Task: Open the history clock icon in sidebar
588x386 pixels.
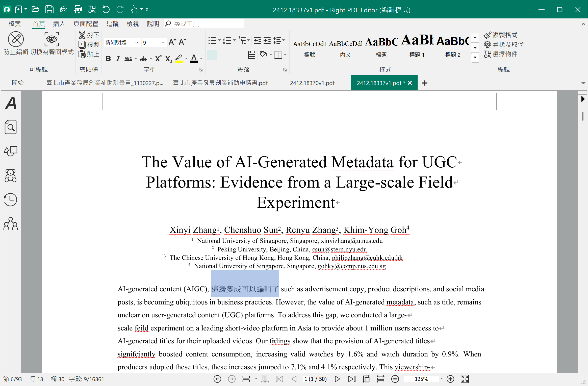Action: (x=11, y=200)
